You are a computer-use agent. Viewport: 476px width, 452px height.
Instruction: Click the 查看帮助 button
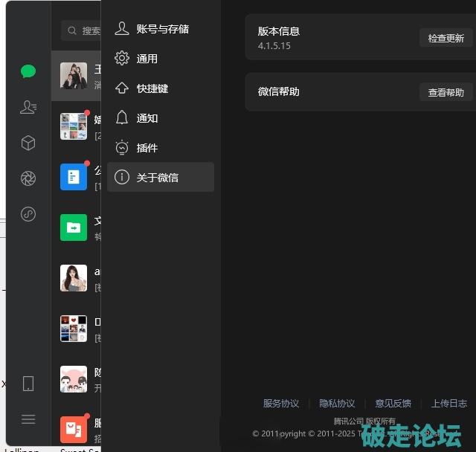[446, 93]
